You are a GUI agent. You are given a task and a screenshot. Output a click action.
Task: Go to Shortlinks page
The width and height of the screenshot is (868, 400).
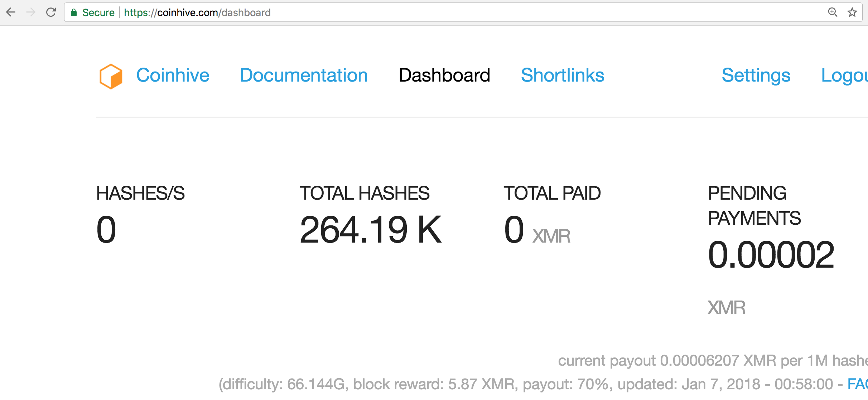tap(562, 75)
